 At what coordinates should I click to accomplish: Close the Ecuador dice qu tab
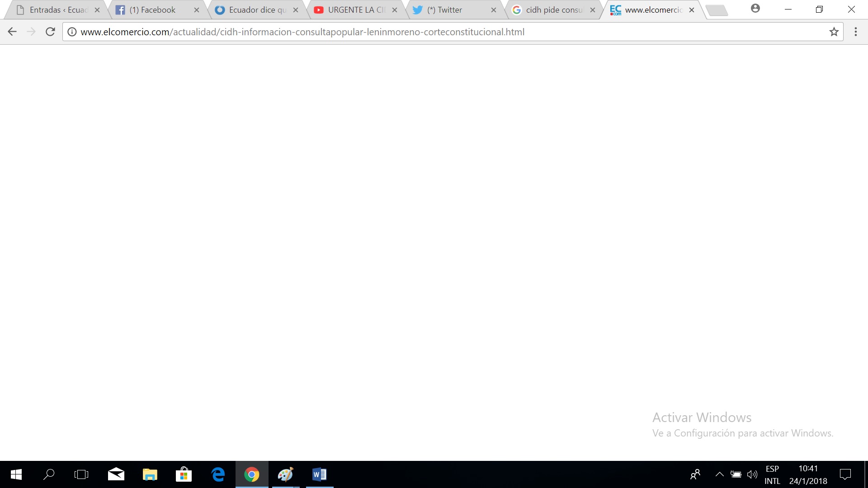tap(296, 10)
